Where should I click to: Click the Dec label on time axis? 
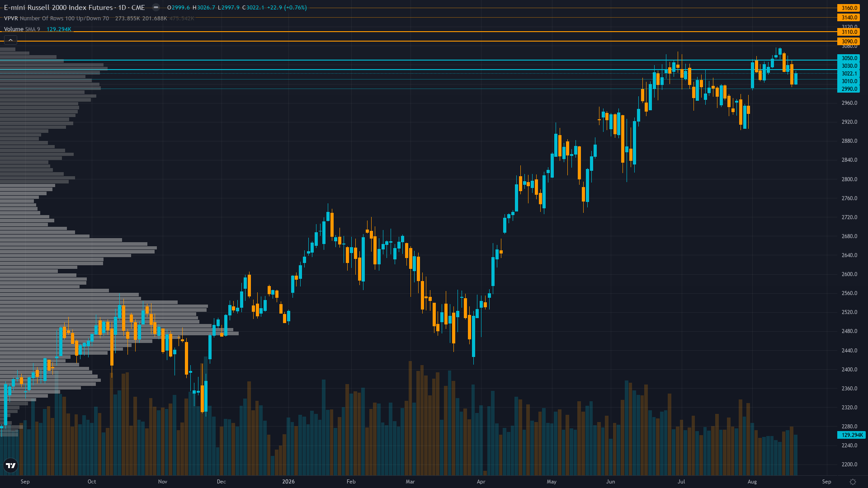click(222, 482)
